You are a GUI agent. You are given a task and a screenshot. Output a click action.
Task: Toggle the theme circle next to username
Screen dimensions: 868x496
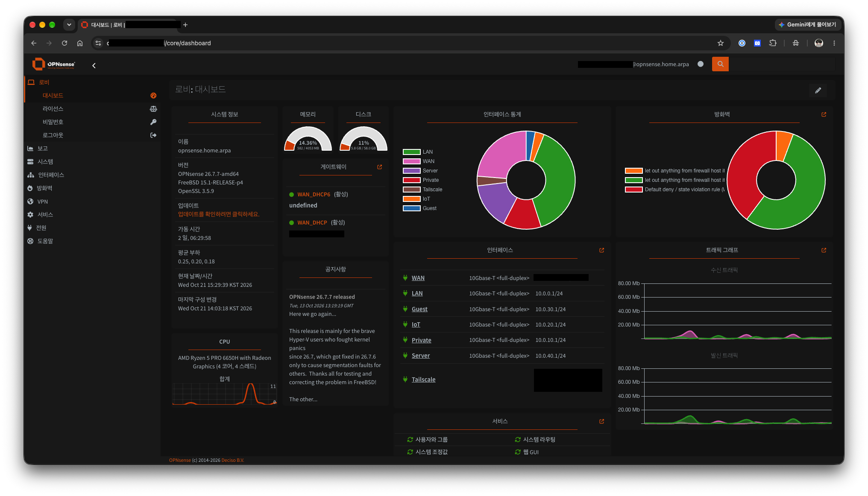tap(701, 64)
